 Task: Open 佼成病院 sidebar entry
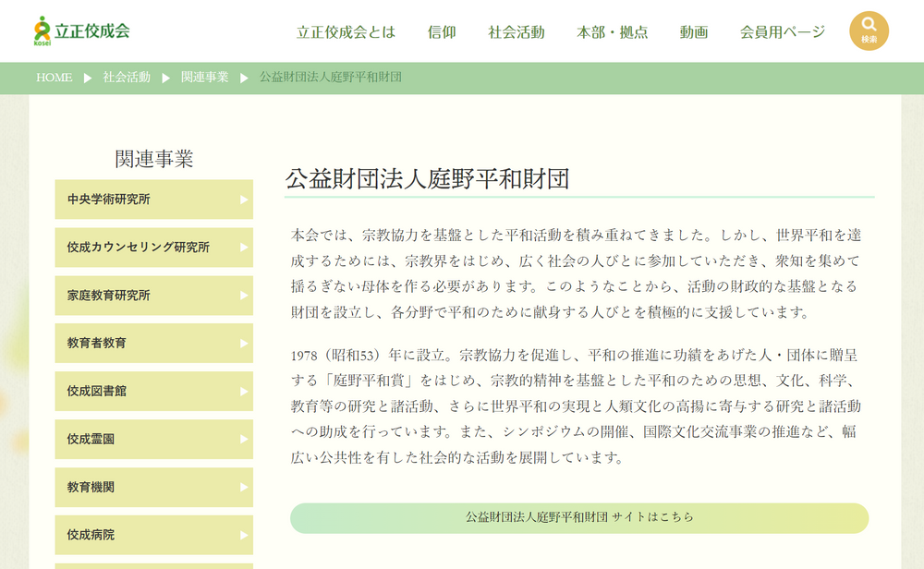(x=153, y=535)
